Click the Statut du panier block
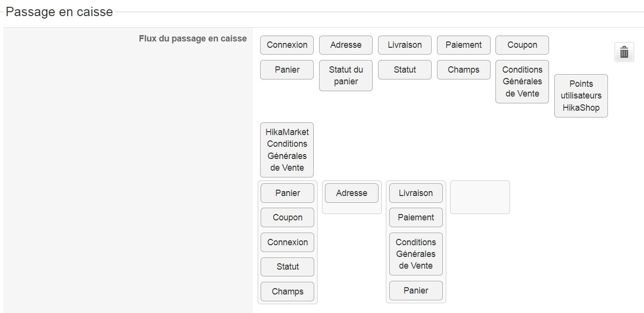 (346, 76)
